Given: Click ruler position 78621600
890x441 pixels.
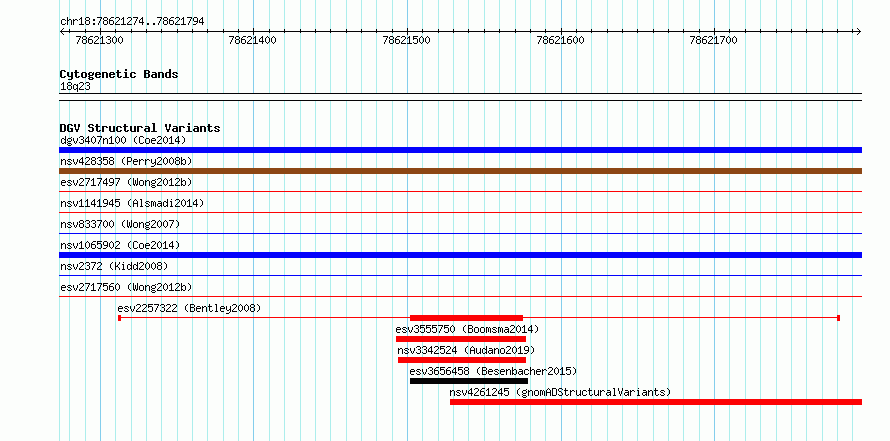Looking at the screenshot, I should (560, 40).
